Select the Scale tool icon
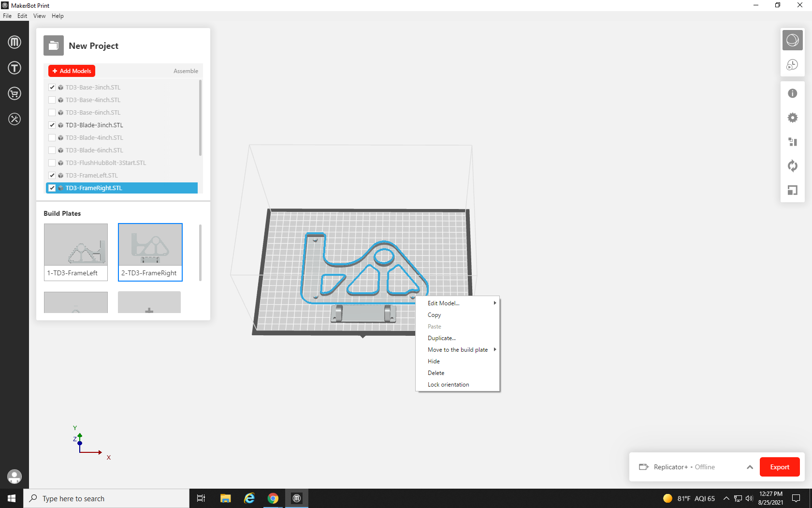 [x=793, y=190]
